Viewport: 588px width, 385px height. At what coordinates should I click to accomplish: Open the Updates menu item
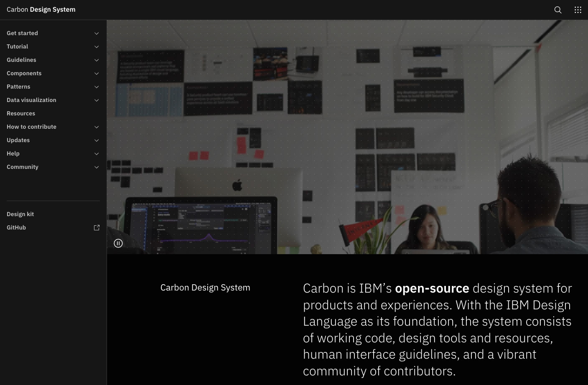(53, 140)
